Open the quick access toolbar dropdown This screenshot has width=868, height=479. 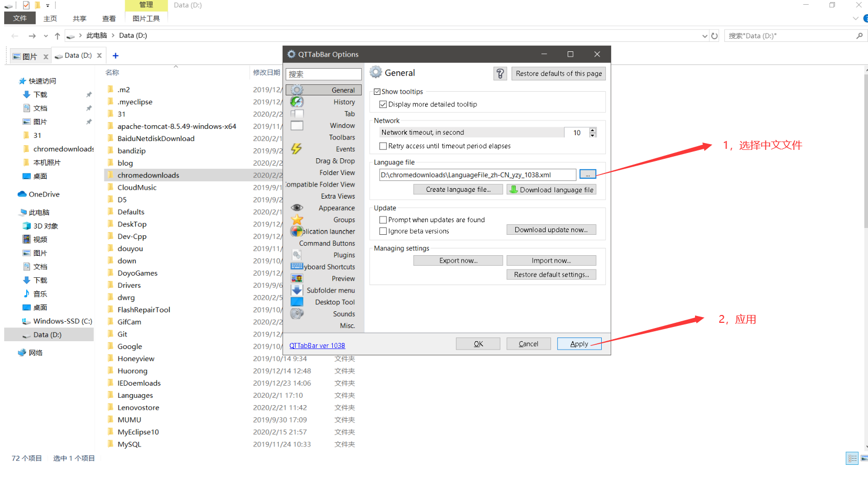[47, 5]
